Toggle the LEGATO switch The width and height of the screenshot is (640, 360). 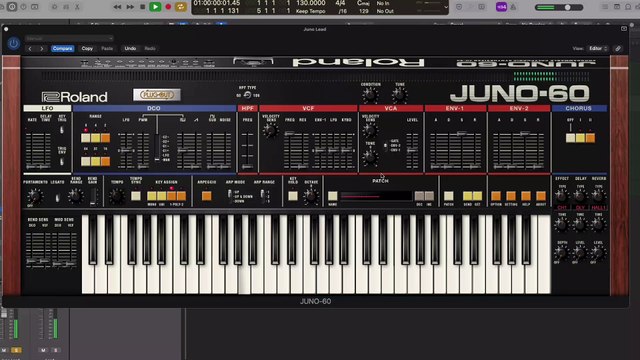(58, 198)
